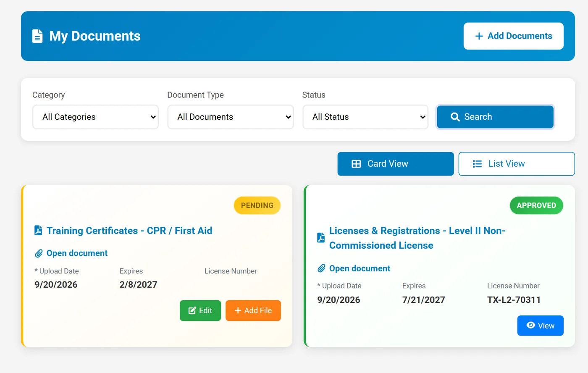
Task: Click upload date on the Licenses card
Action: pos(339,300)
